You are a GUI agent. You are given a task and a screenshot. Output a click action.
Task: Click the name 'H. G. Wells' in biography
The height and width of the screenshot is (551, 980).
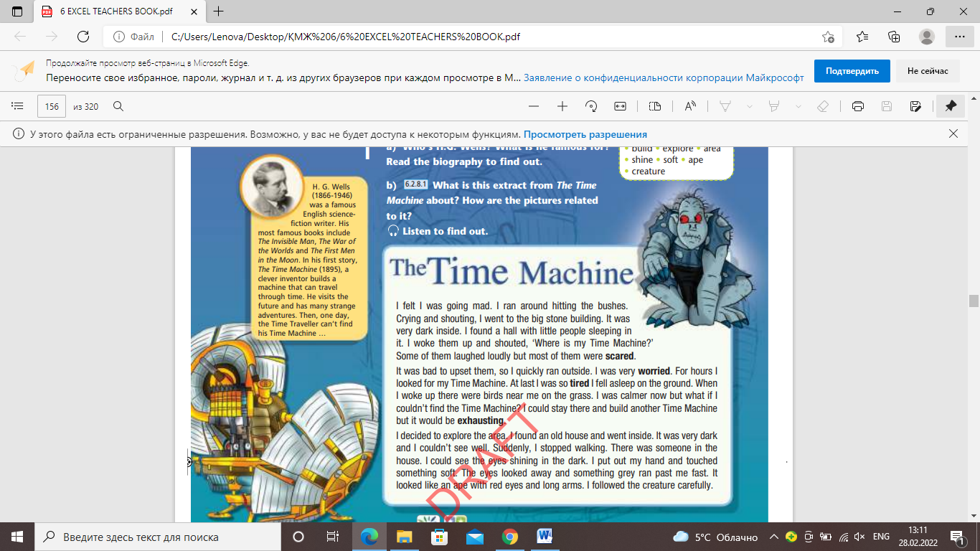[331, 187]
